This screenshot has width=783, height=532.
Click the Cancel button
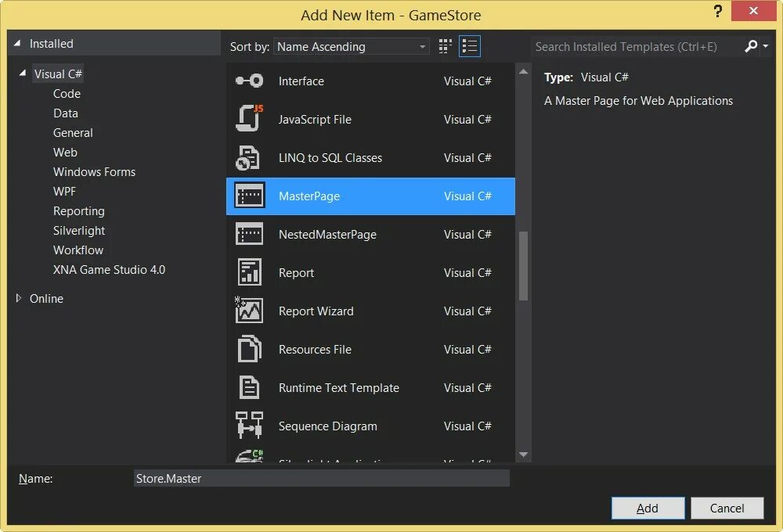pyautogui.click(x=727, y=508)
